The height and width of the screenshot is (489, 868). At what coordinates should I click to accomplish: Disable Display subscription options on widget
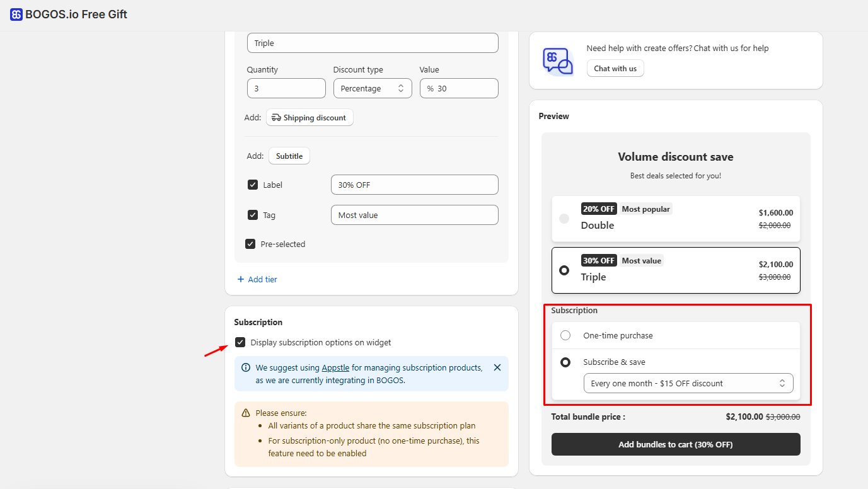(240, 342)
